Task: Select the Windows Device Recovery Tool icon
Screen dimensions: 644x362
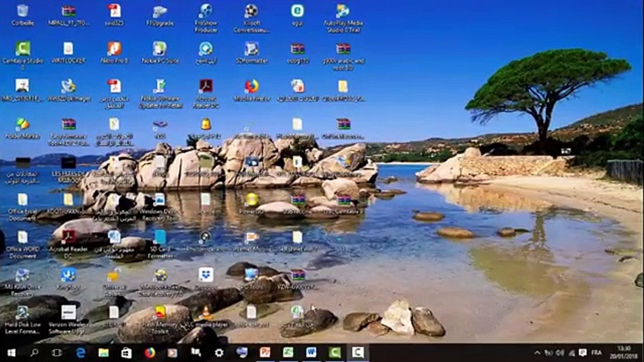Action: pyautogui.click(x=160, y=207)
